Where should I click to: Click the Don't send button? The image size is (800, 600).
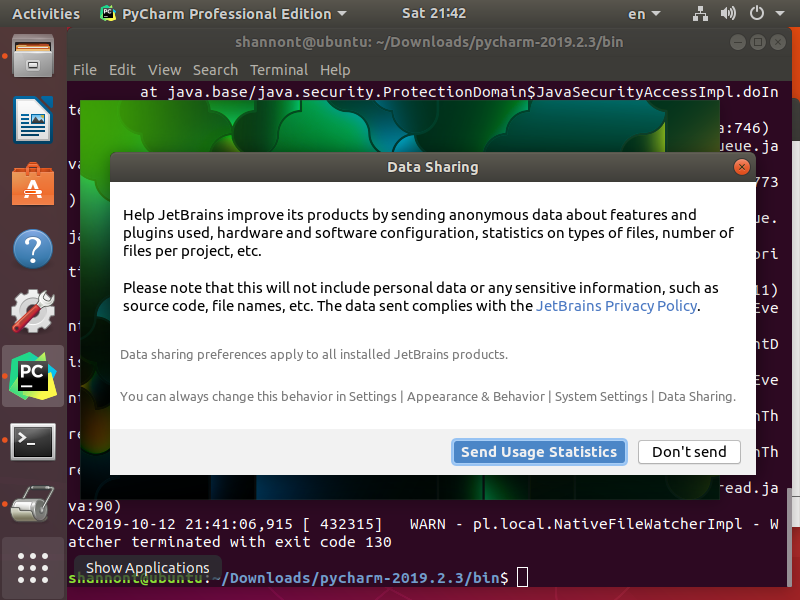coord(689,451)
